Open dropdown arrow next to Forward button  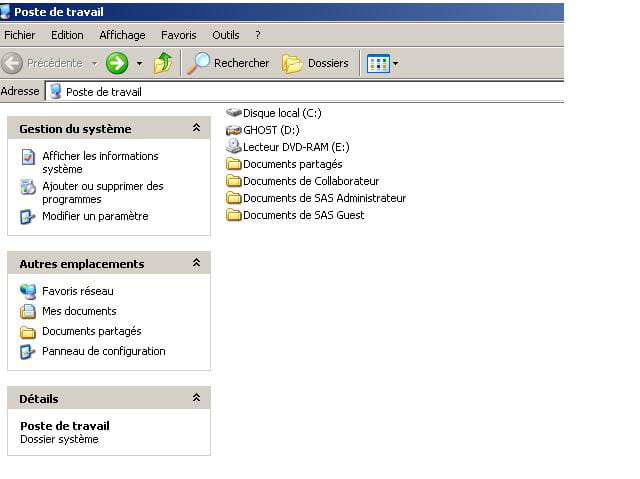140,64
